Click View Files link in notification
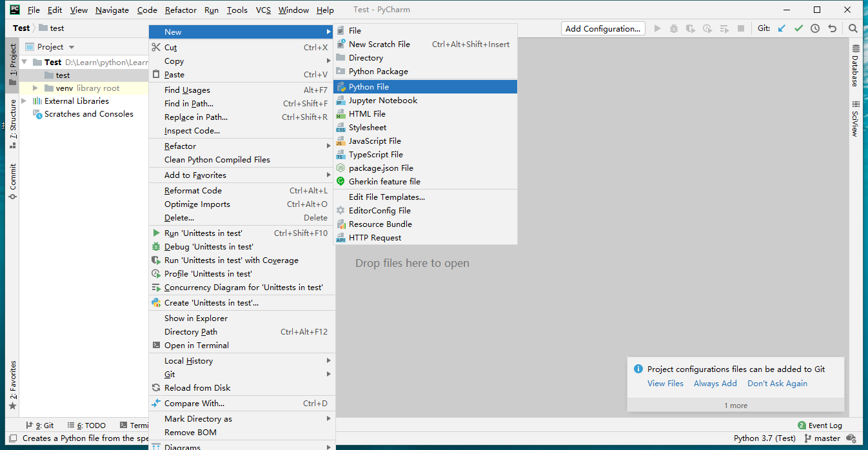 click(666, 384)
